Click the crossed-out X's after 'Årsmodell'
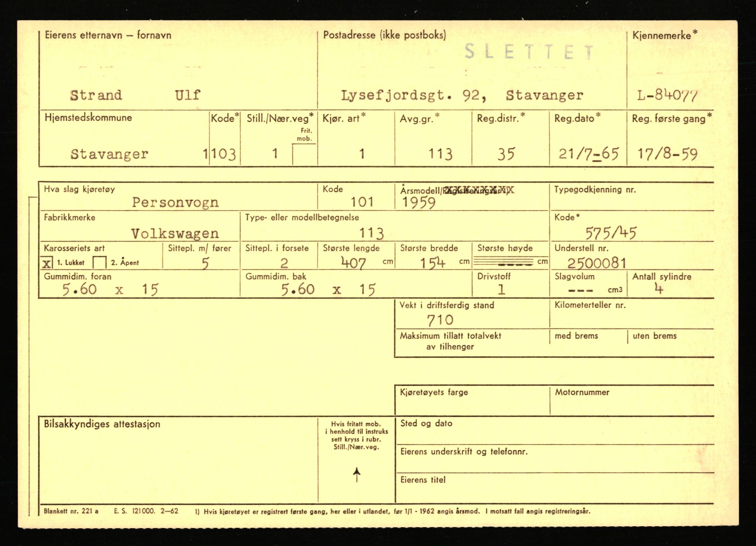The width and height of the screenshot is (756, 546). [479, 190]
